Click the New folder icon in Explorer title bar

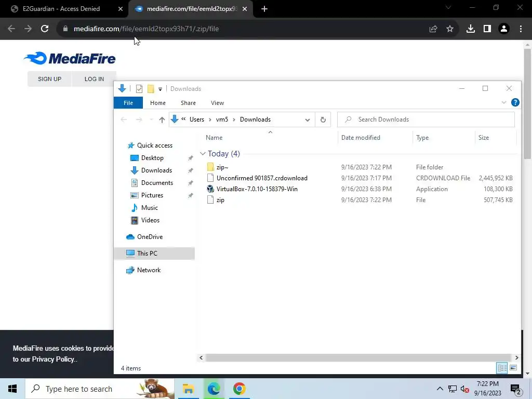tap(151, 89)
